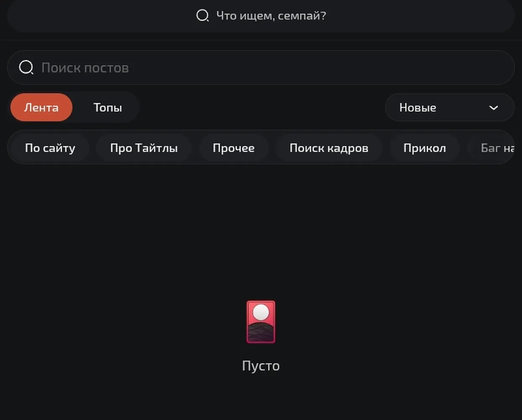The image size is (522, 420).
Task: Click the magnifier icon in top search bar
Action: click(x=203, y=16)
